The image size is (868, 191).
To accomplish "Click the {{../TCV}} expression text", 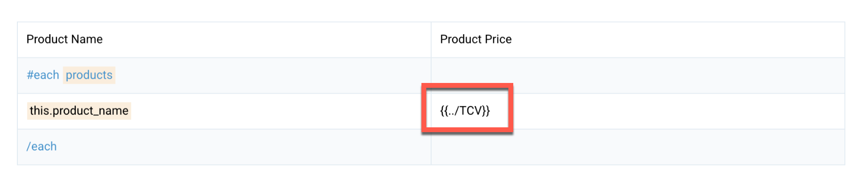I will 465,110.
